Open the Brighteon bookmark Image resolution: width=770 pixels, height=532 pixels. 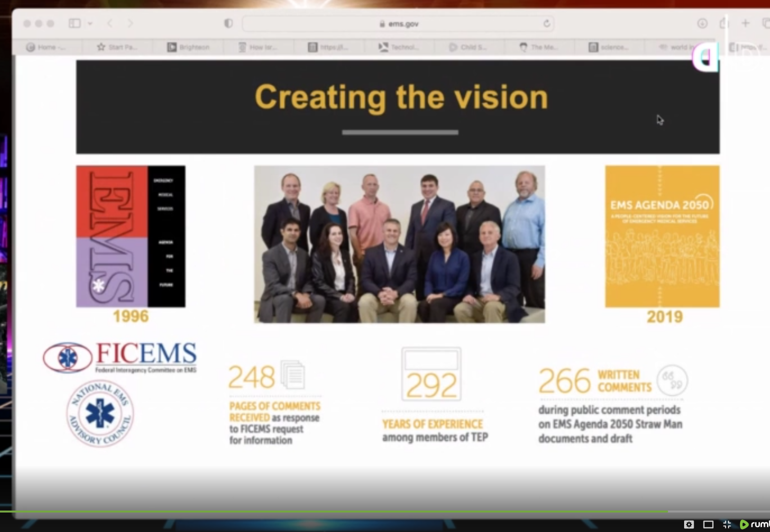tap(188, 47)
